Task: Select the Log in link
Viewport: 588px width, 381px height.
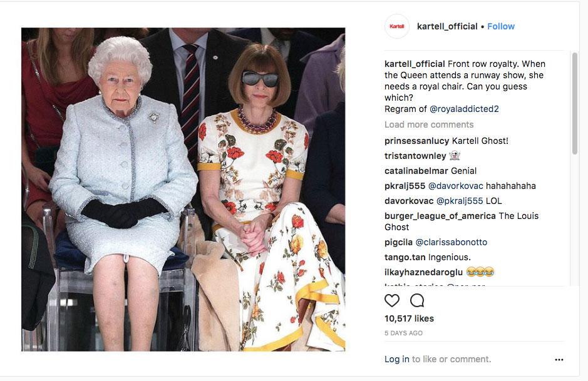Action: [x=397, y=359]
